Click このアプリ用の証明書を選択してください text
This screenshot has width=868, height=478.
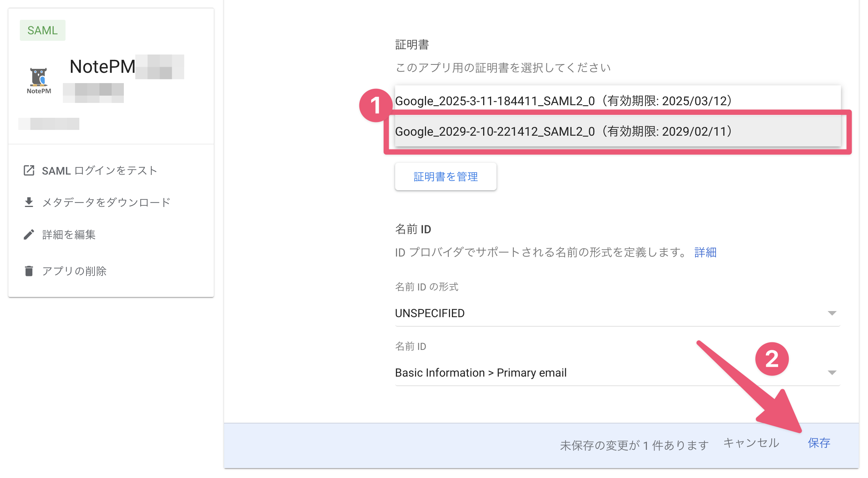click(503, 67)
